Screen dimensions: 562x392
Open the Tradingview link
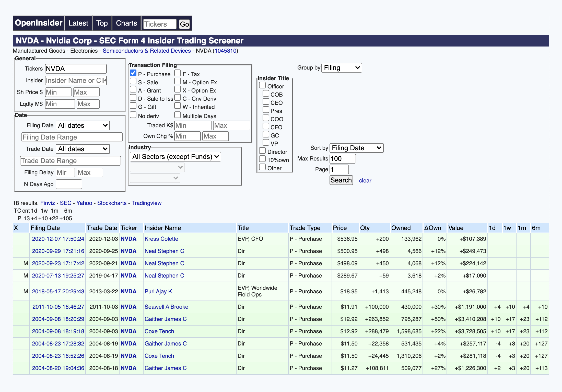point(146,203)
